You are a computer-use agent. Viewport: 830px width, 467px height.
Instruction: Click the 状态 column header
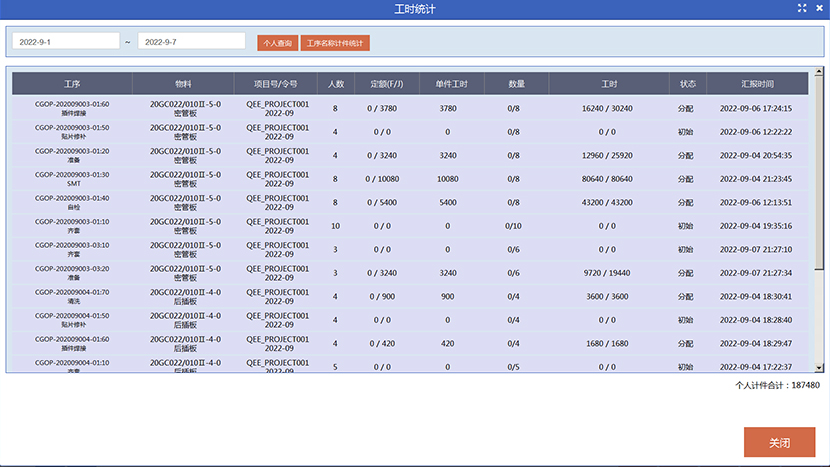pos(687,84)
